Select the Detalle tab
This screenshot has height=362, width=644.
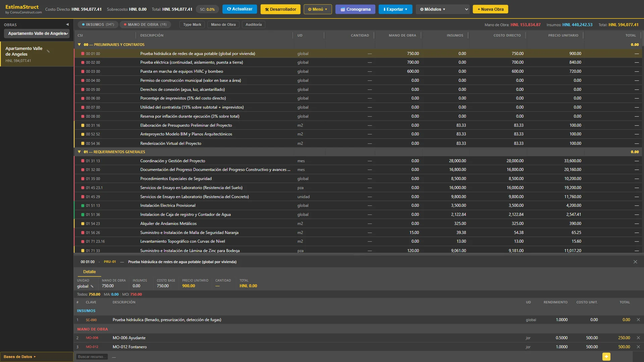pyautogui.click(x=89, y=272)
